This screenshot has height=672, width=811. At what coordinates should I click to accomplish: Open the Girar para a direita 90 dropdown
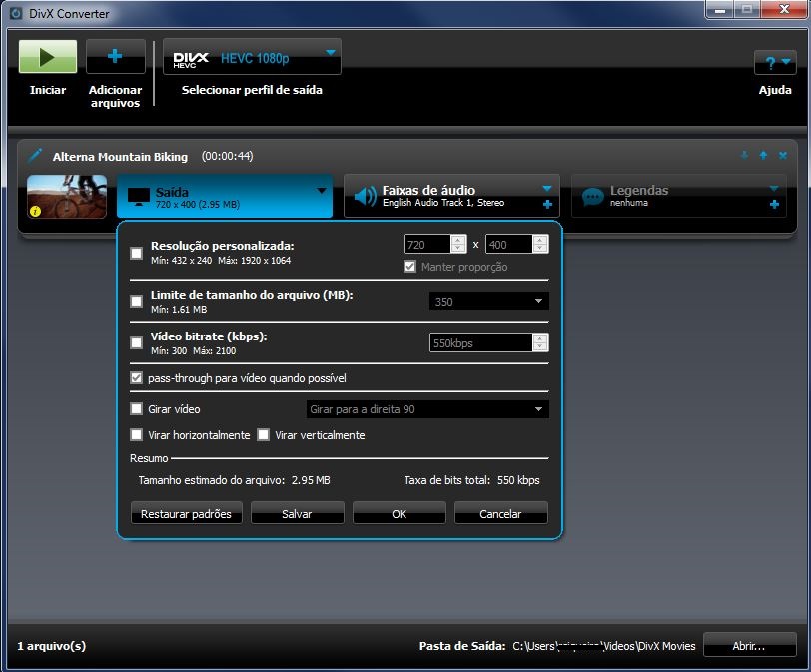(x=427, y=409)
